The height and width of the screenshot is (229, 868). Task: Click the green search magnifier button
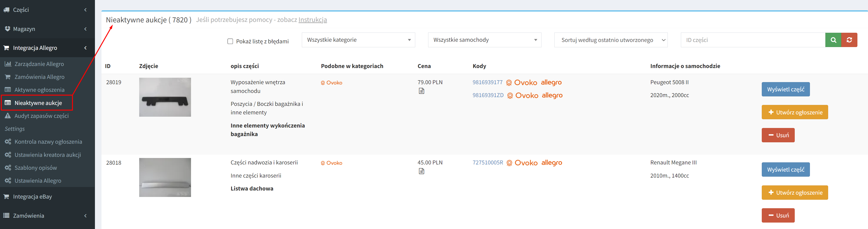(833, 40)
